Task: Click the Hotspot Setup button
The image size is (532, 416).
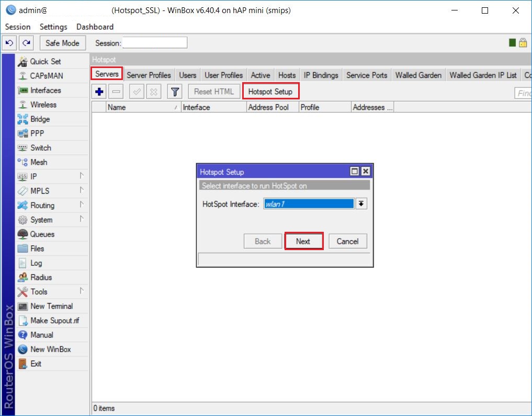Action: point(270,92)
